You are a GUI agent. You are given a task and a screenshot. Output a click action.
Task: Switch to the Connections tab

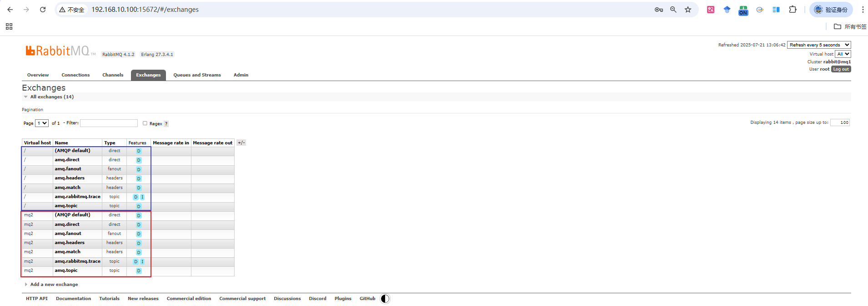[75, 75]
